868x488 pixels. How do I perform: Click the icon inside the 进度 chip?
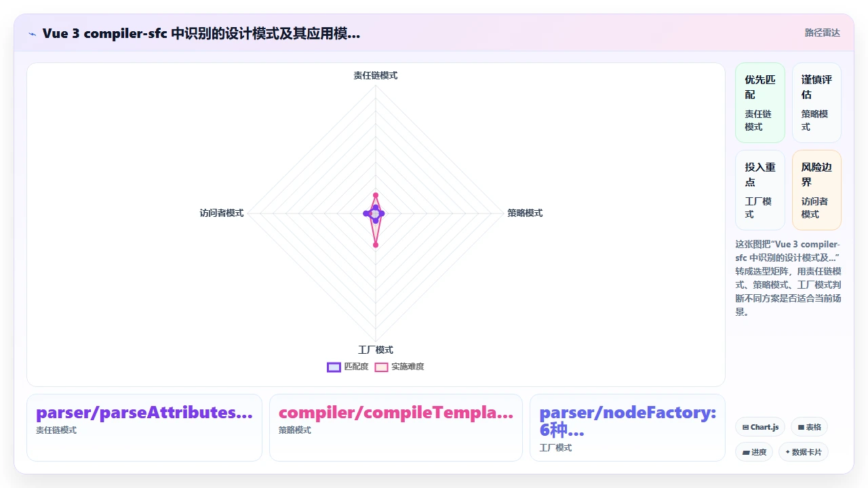pyautogui.click(x=746, y=452)
